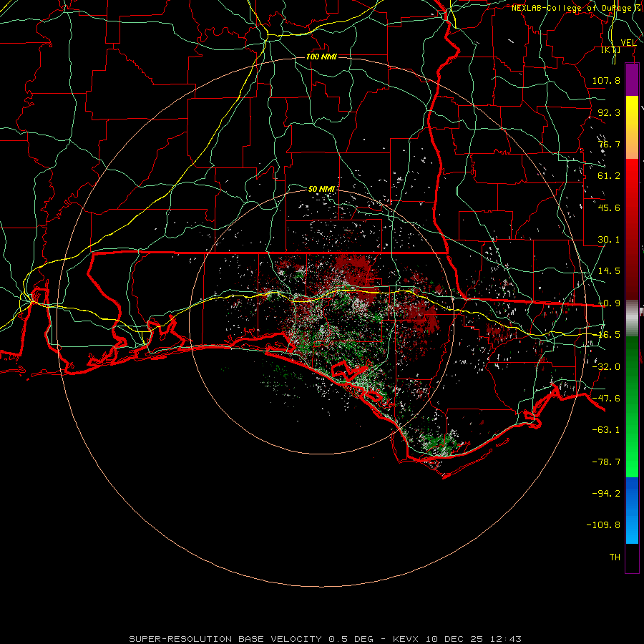Select the -109.8 legend value
This screenshot has height=644, width=644.
click(603, 525)
